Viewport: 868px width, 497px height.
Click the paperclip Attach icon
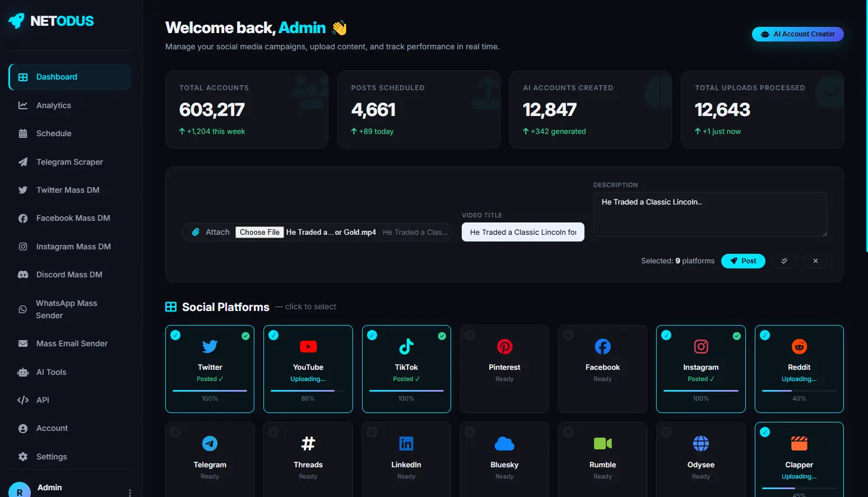pos(196,232)
